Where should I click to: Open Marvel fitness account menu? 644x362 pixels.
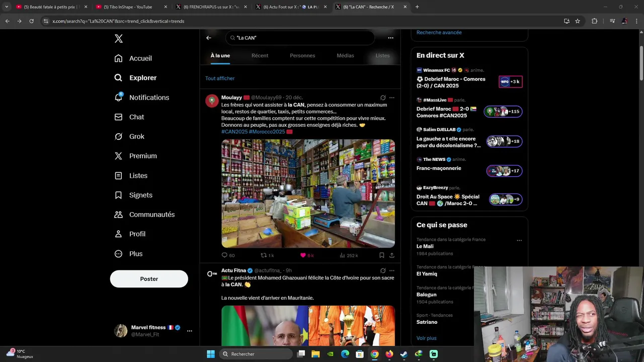(153, 331)
